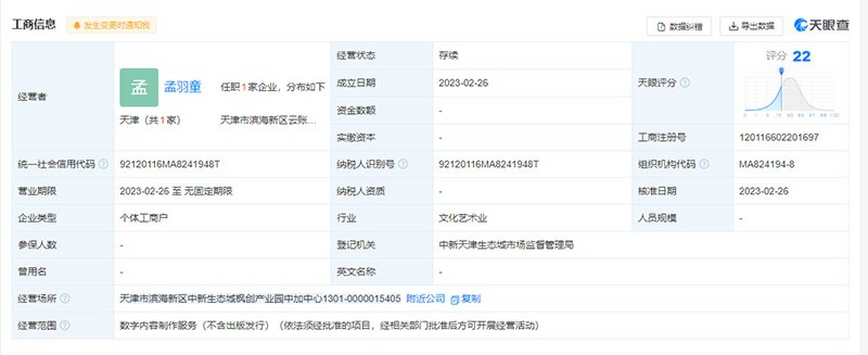The height and width of the screenshot is (355, 868).
Task: Click the 营业期限 value 2023-02-26 至 无固定期限
Action: (176, 191)
